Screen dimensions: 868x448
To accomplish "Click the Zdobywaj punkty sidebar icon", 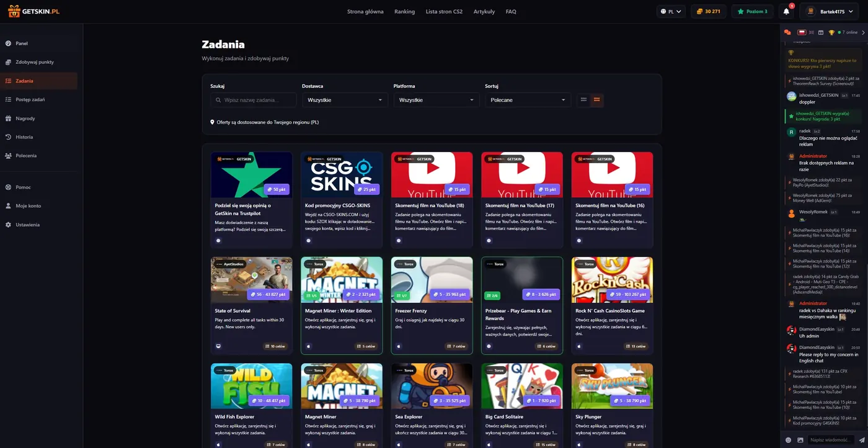I will 9,62.
